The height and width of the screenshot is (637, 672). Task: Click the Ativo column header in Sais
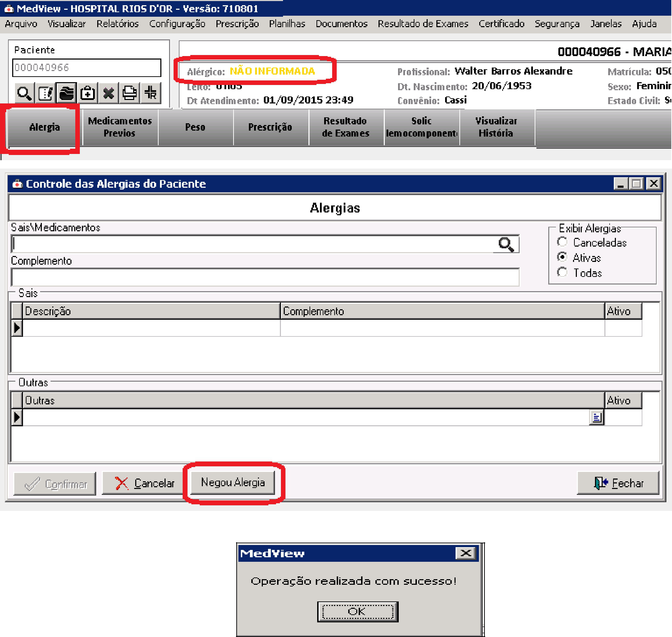point(623,311)
